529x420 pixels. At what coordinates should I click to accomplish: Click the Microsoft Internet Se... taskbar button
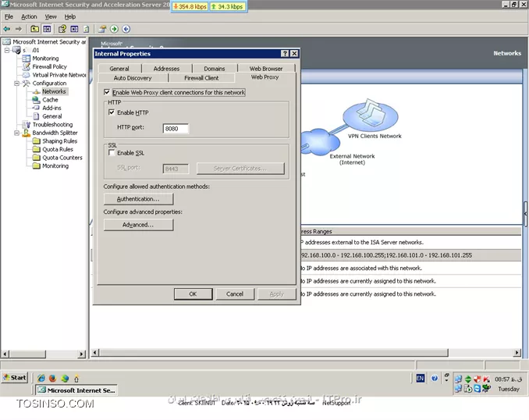click(77, 390)
